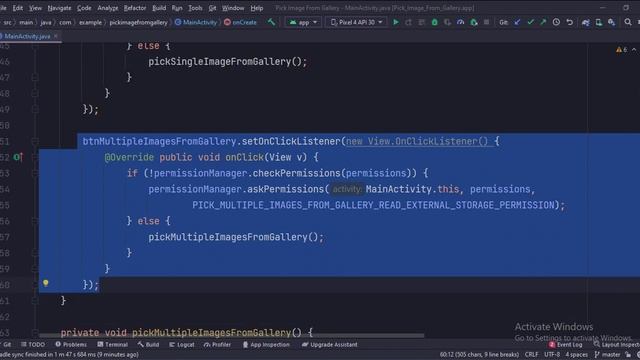The height and width of the screenshot is (360, 640).
Task: Open profiler via the gauge icon in toolbar
Action: coord(460,22)
